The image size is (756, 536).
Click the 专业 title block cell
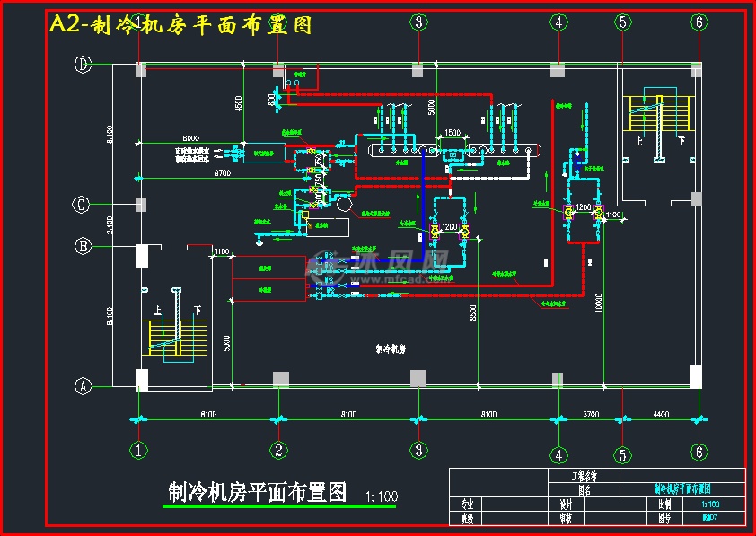pyautogui.click(x=467, y=505)
